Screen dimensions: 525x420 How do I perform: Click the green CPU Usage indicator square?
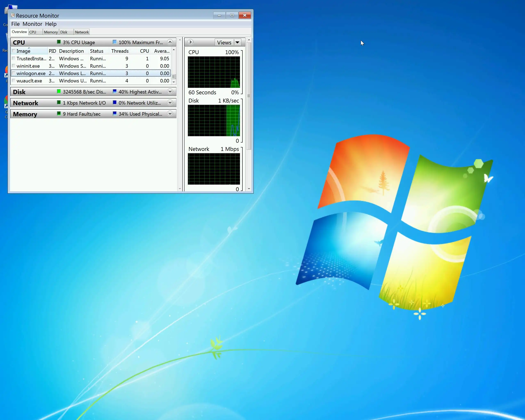tap(59, 42)
